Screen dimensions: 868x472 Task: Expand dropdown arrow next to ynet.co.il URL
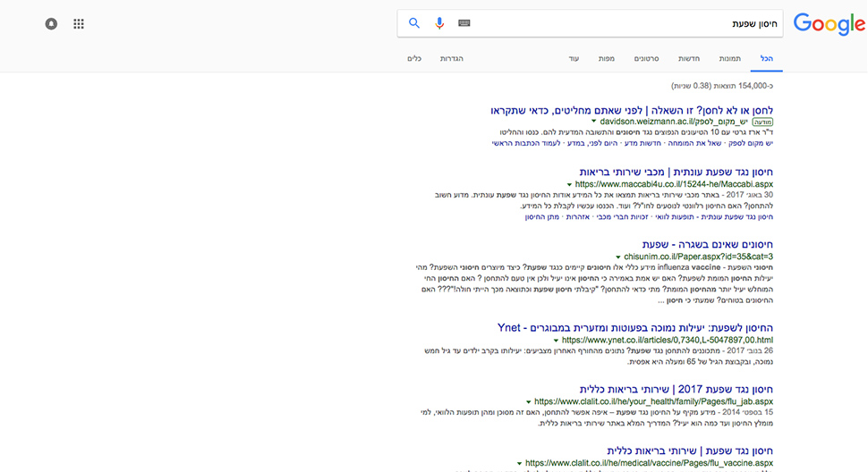(x=556, y=341)
